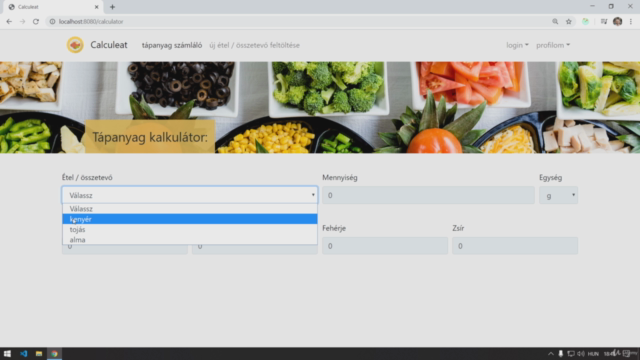Viewport: 640px width, 360px height.
Task: Click the Zsír value field
Action: coord(515,246)
